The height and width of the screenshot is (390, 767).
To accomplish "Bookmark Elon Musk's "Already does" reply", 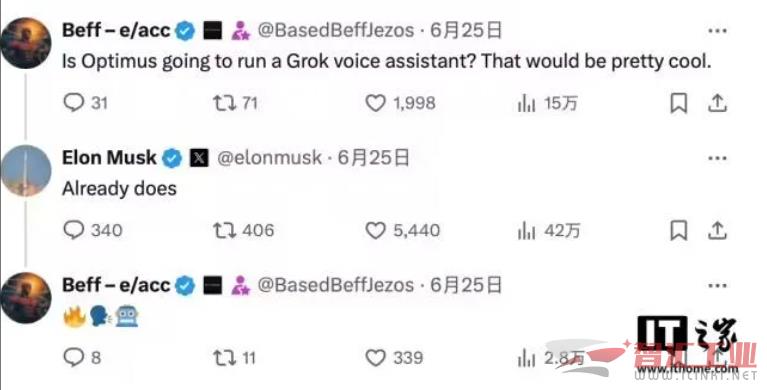I will [x=678, y=230].
